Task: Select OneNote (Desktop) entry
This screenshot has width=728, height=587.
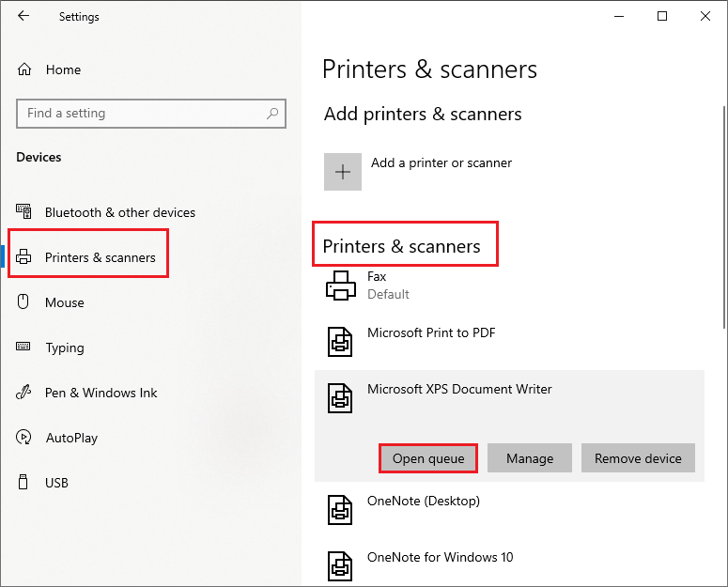Action: [509, 510]
